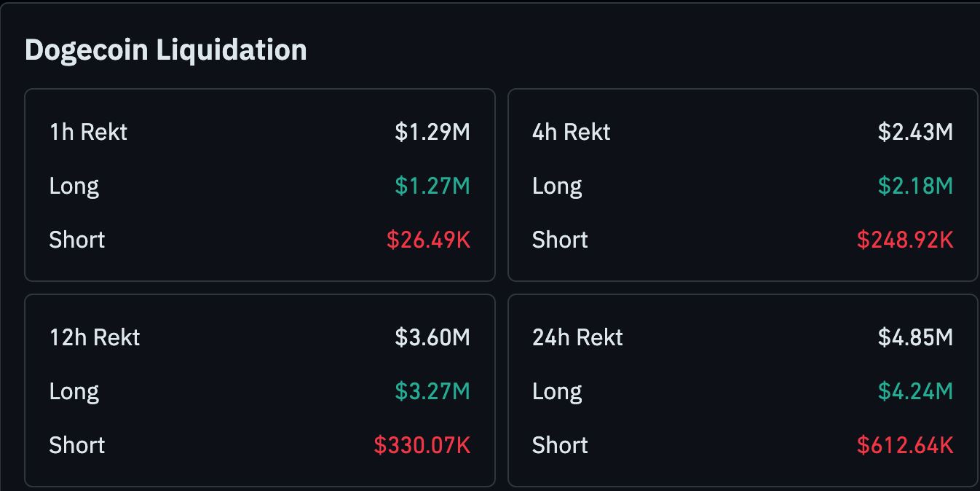Select the 4h Long value $2.18M
The width and height of the screenshot is (980, 491).
915,186
